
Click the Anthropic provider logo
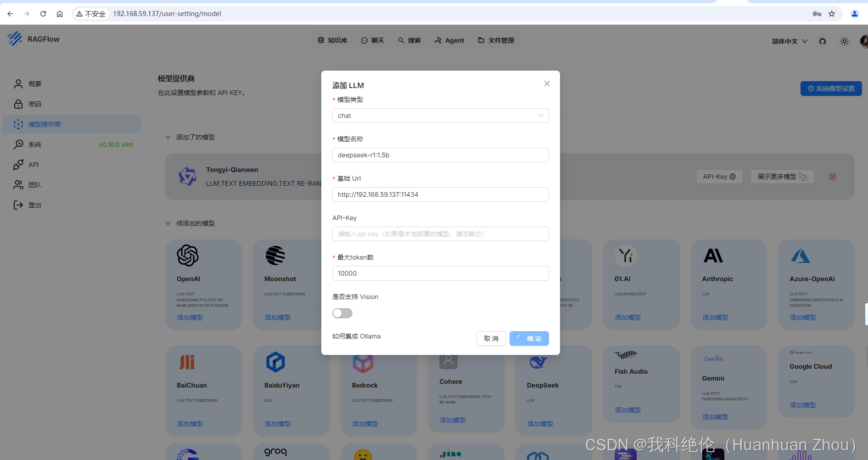(x=713, y=255)
